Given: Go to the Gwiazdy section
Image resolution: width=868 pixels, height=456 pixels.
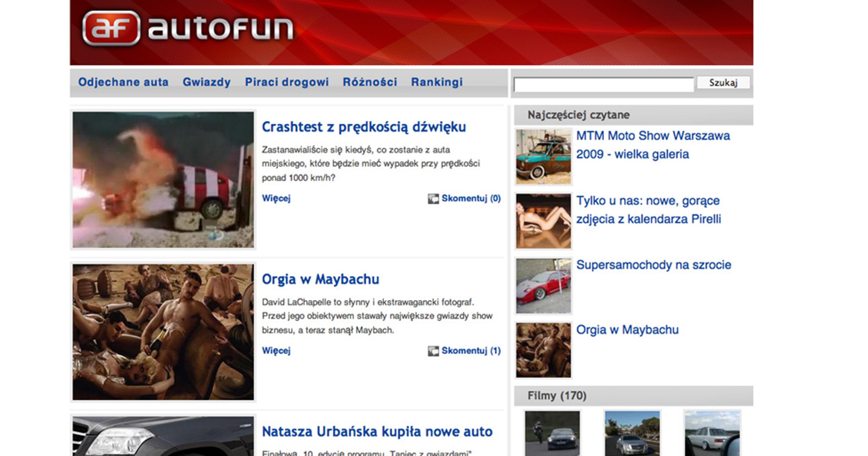Looking at the screenshot, I should click(x=207, y=82).
